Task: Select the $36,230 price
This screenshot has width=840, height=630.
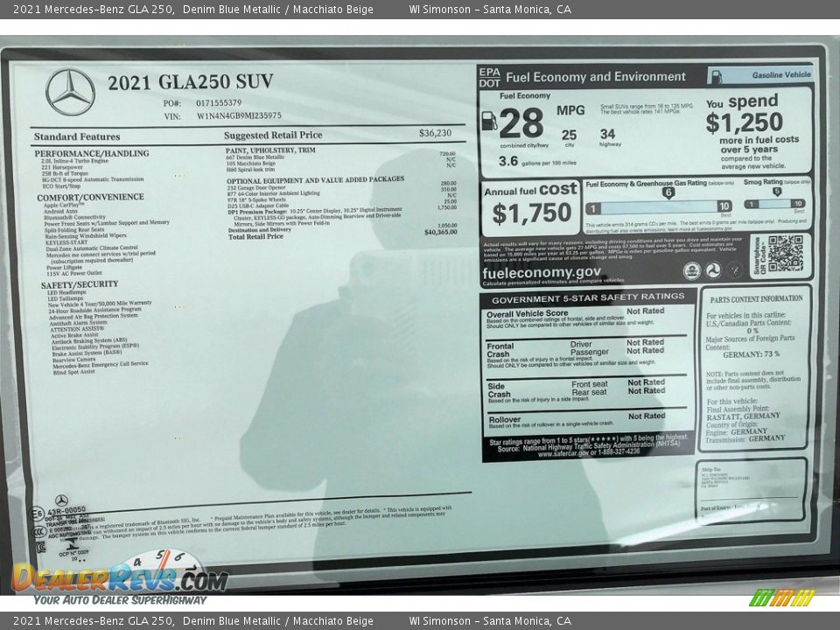Action: [435, 133]
